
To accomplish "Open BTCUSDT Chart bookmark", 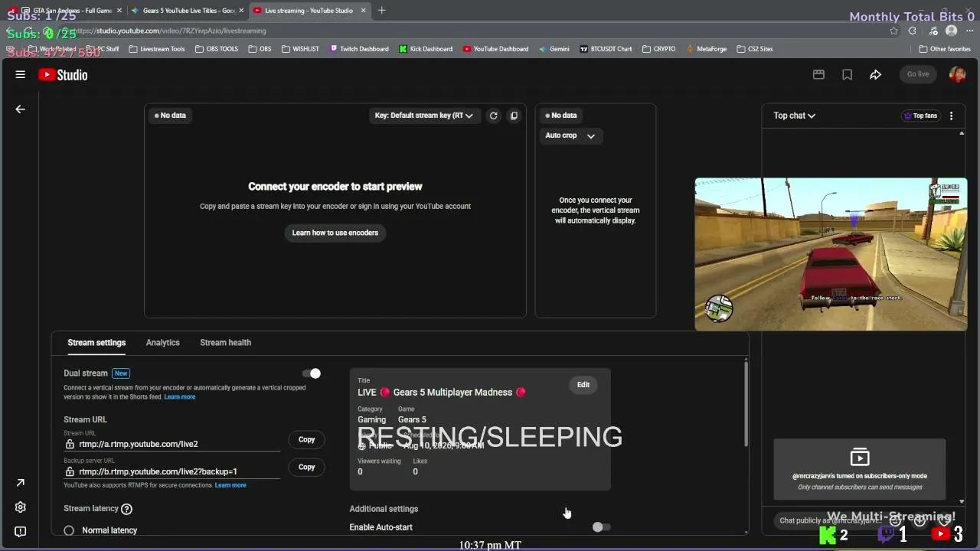I will (606, 49).
